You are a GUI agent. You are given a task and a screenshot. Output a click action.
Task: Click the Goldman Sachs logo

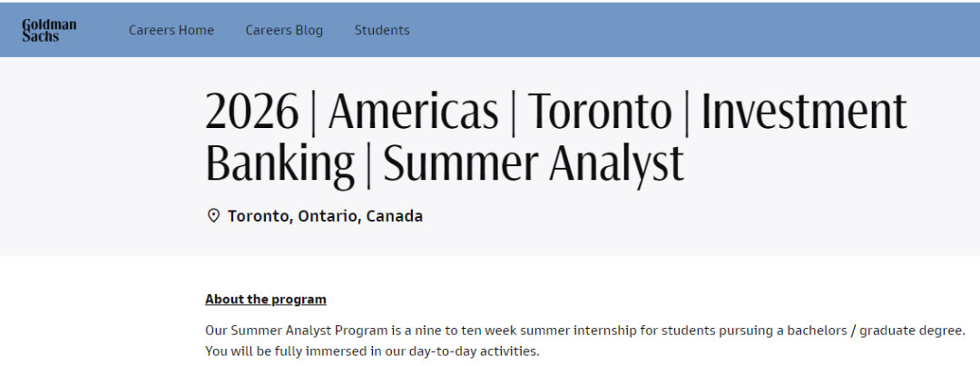pos(49,30)
